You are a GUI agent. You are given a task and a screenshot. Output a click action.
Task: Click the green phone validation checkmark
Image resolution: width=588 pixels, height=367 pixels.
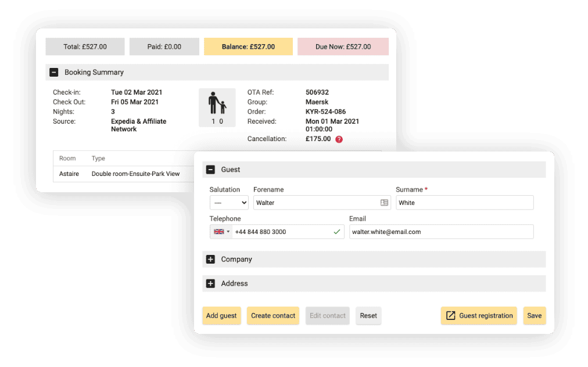[x=337, y=232]
